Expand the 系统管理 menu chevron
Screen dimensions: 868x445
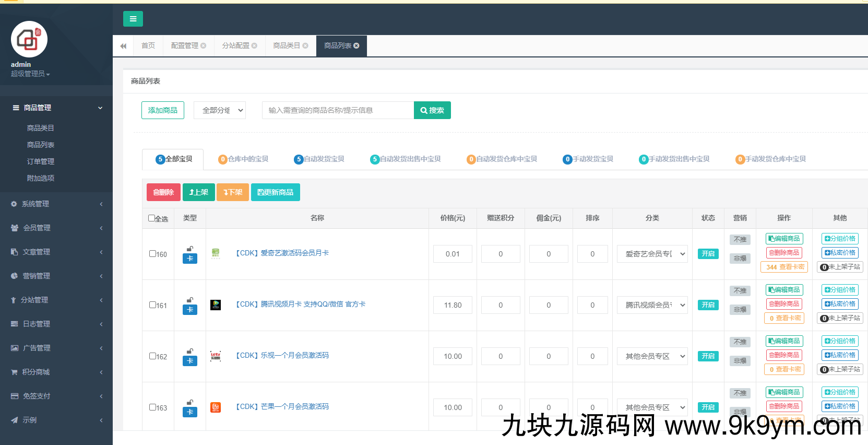[101, 204]
